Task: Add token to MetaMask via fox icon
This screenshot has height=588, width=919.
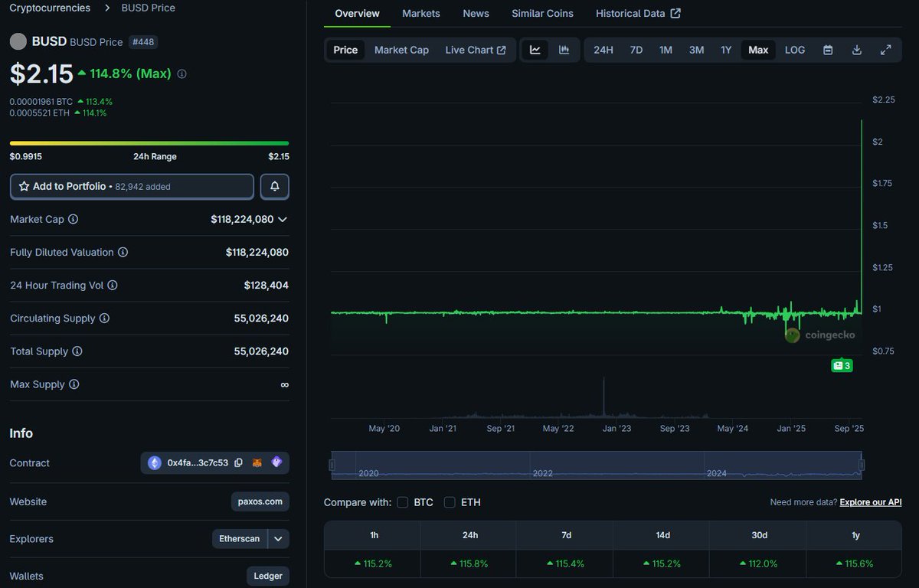Action: (257, 462)
